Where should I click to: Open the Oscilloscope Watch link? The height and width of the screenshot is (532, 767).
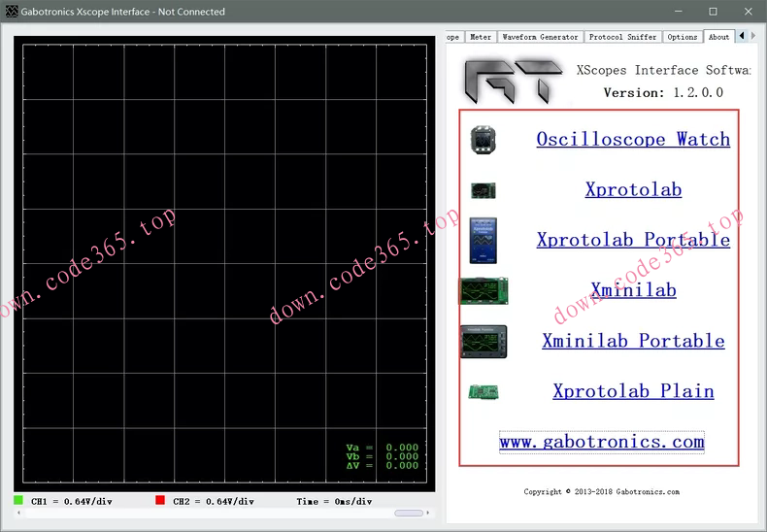[633, 140]
